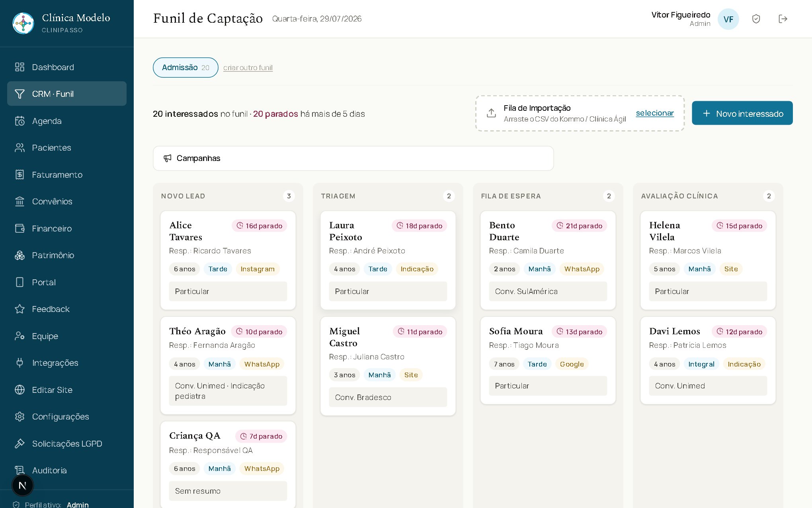Image resolution: width=812 pixels, height=508 pixels.
Task: Click the CRM funnel icon in sidebar
Action: pos(20,94)
